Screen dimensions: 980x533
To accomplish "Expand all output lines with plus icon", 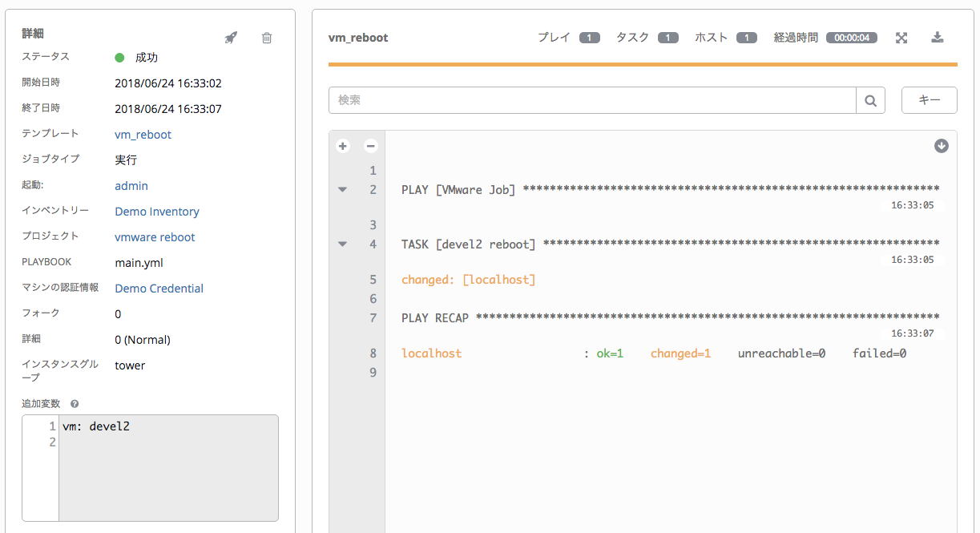I will tap(342, 146).
